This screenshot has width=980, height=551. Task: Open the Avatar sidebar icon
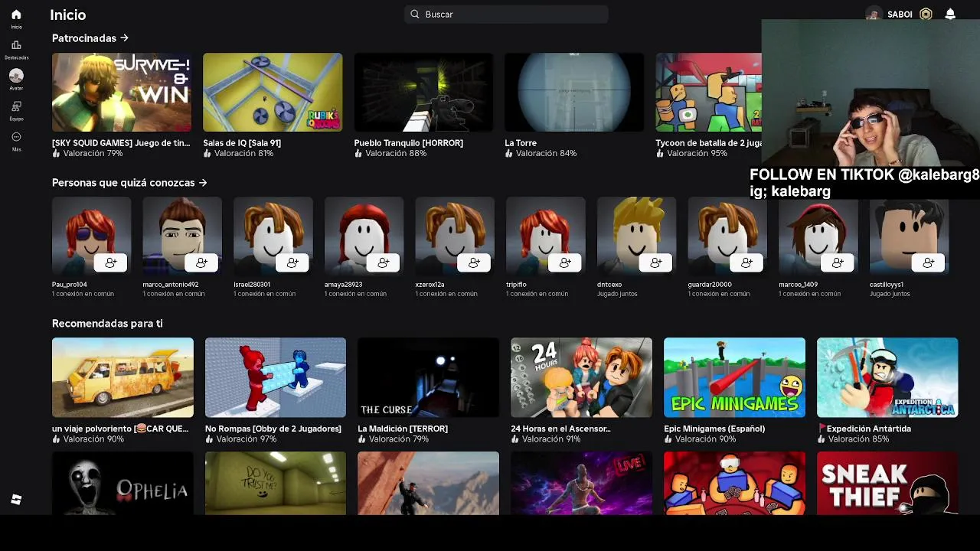(16, 76)
